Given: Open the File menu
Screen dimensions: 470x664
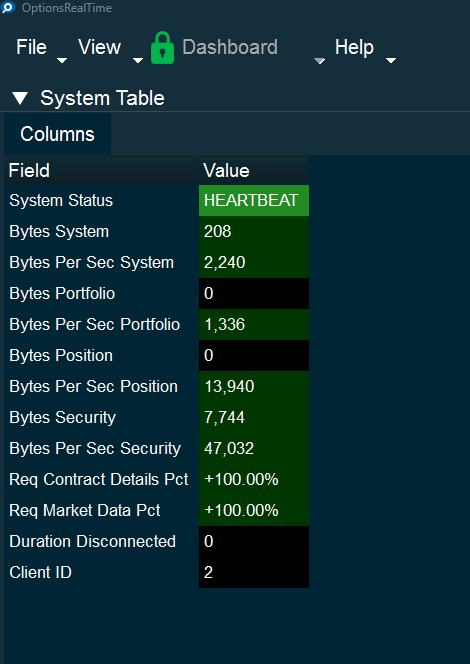Looking at the screenshot, I should (31, 47).
